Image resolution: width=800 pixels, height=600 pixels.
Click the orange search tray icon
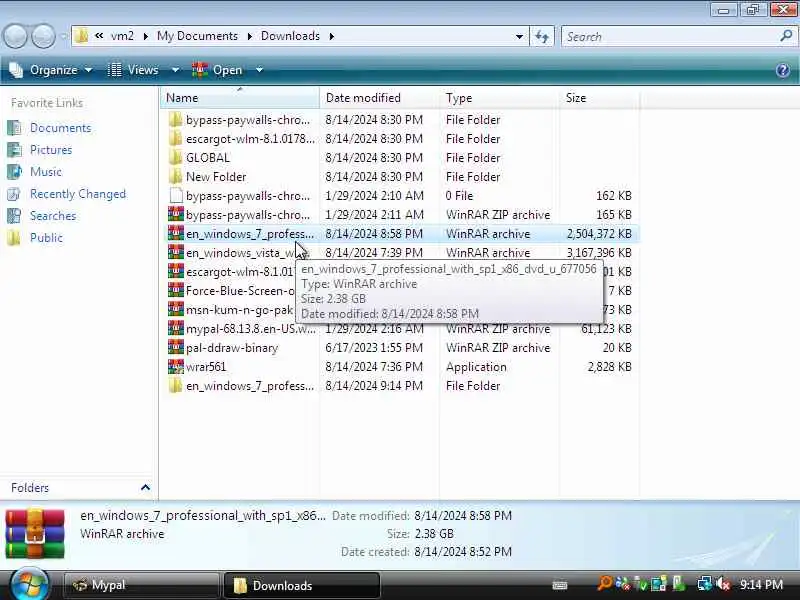click(x=605, y=584)
